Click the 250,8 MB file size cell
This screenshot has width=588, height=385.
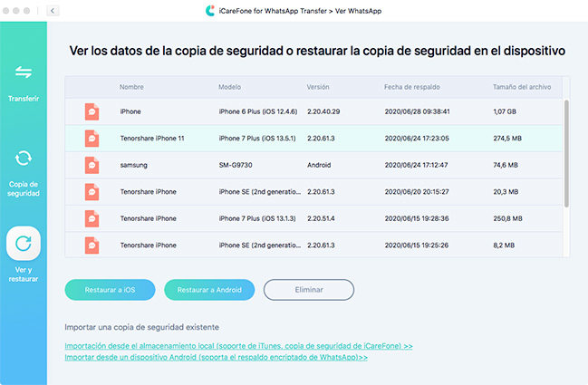pos(507,218)
